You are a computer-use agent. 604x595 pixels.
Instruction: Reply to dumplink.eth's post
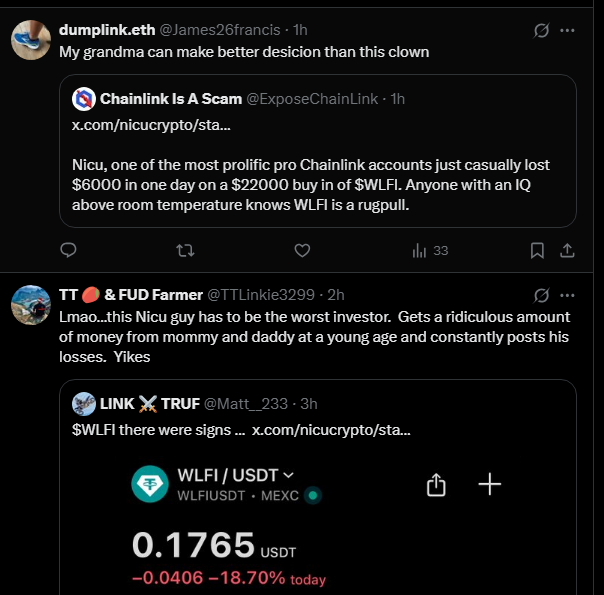(69, 250)
